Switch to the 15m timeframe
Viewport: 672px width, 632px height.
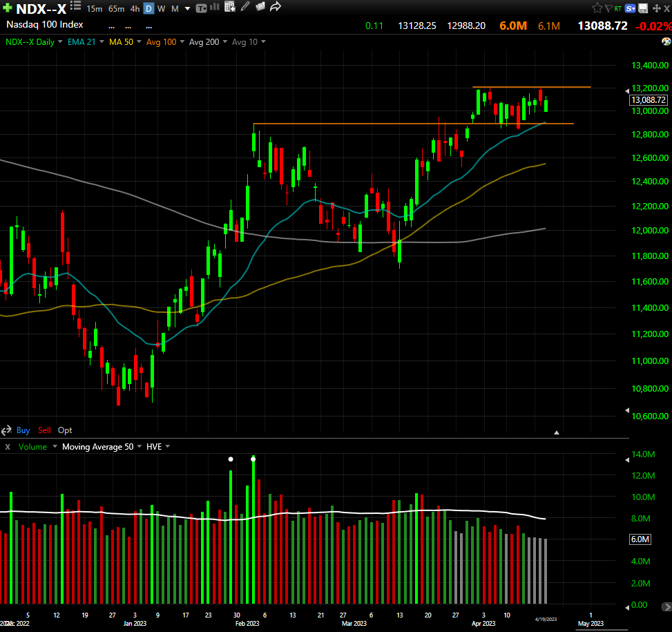coord(95,8)
